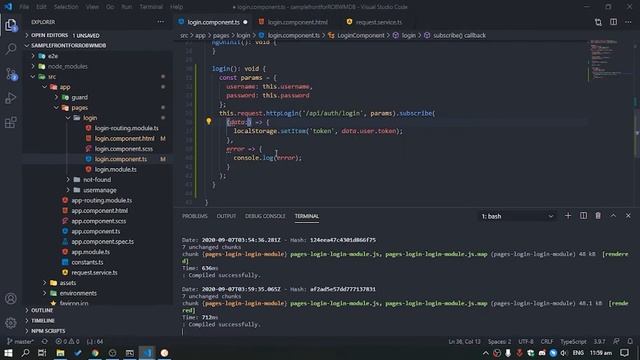Open the terminal shell selector dropdown
This screenshot has height=360, width=640.
(517, 216)
